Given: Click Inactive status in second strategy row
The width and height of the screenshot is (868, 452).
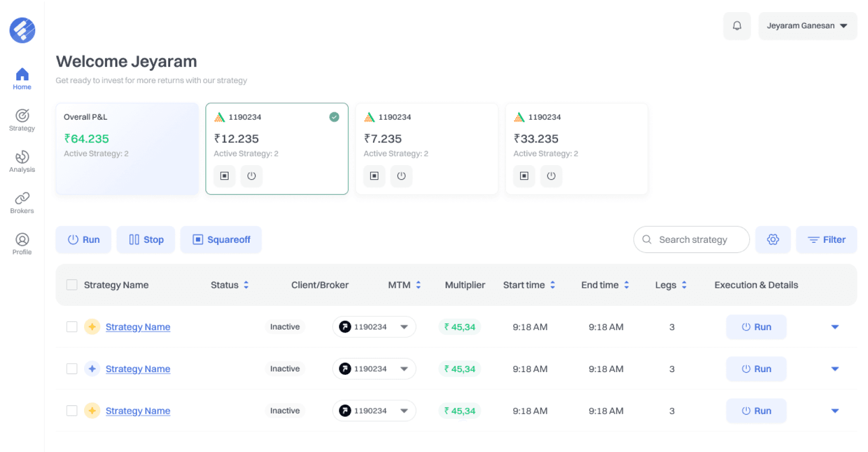Looking at the screenshot, I should [x=285, y=369].
